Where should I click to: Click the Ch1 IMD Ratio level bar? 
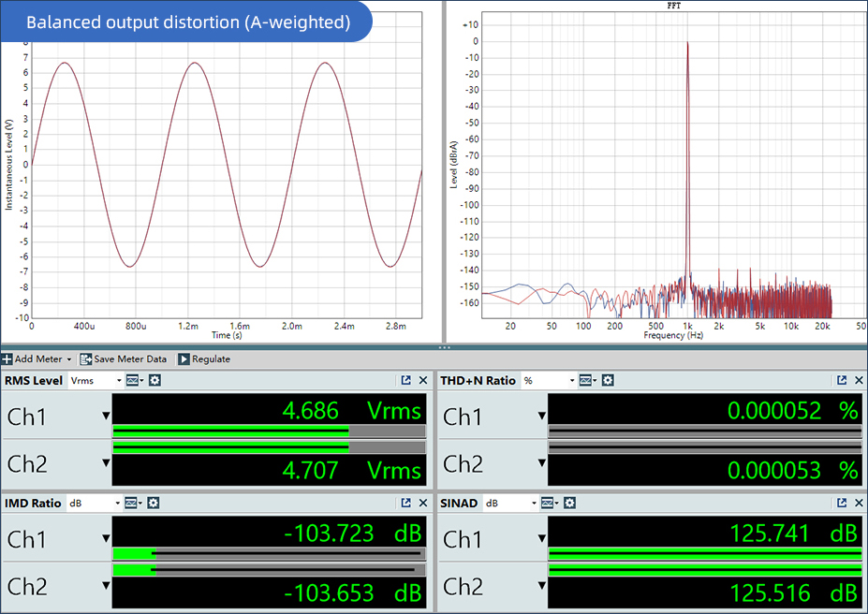(x=269, y=554)
